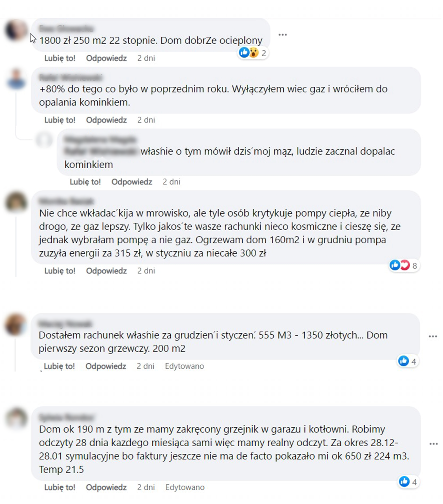Open Edytowano history on 555 M3 comment

184,366
